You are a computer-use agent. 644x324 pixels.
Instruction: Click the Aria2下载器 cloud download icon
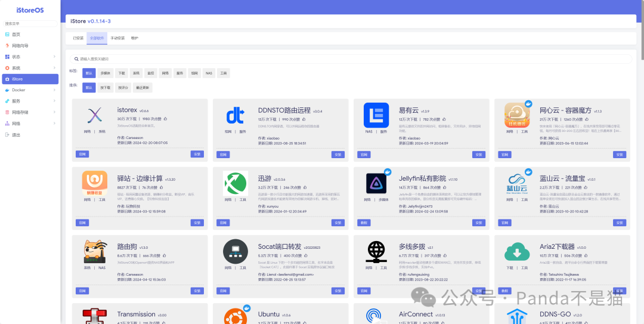(x=517, y=252)
